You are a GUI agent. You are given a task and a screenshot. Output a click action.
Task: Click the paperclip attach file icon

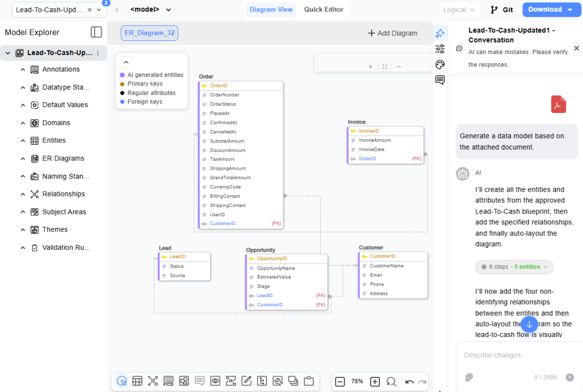pos(469,377)
